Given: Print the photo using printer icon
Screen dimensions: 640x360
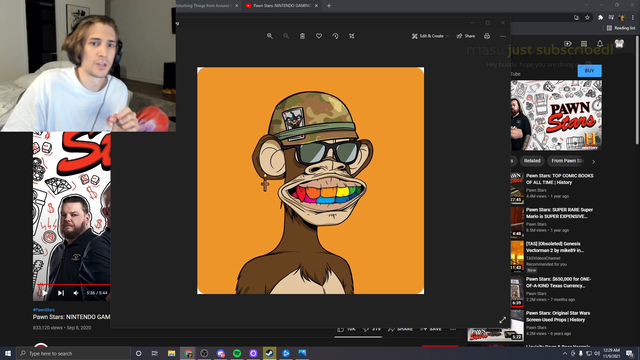Looking at the screenshot, I should (x=487, y=36).
